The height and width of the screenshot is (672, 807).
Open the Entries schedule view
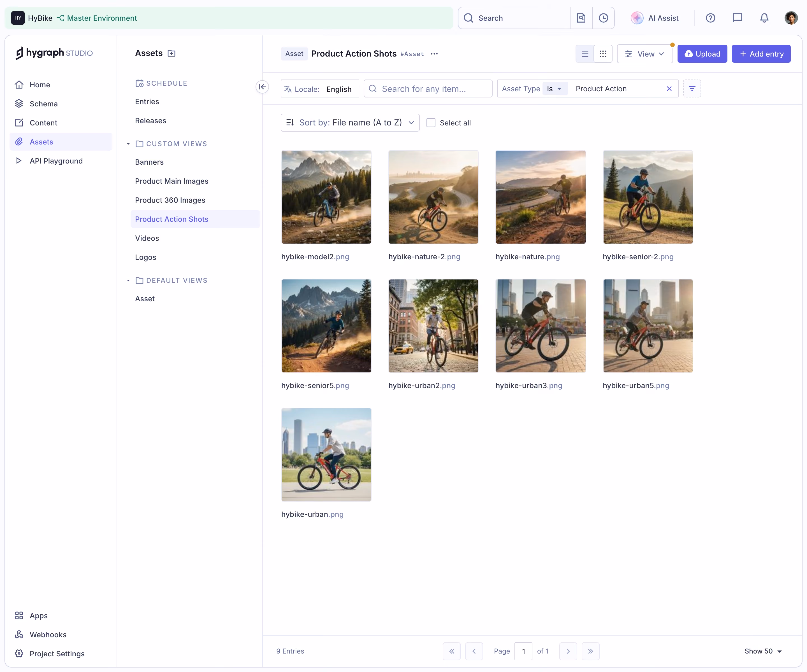click(x=147, y=102)
